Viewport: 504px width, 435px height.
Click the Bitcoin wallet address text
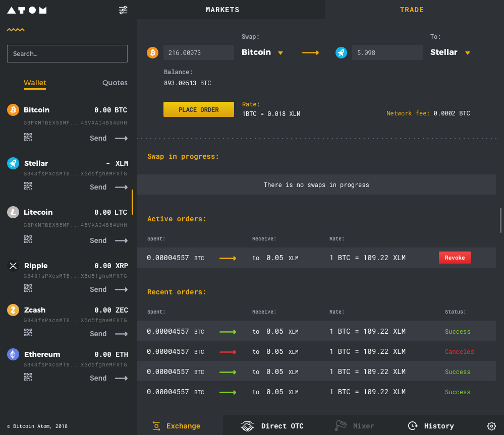tap(75, 122)
